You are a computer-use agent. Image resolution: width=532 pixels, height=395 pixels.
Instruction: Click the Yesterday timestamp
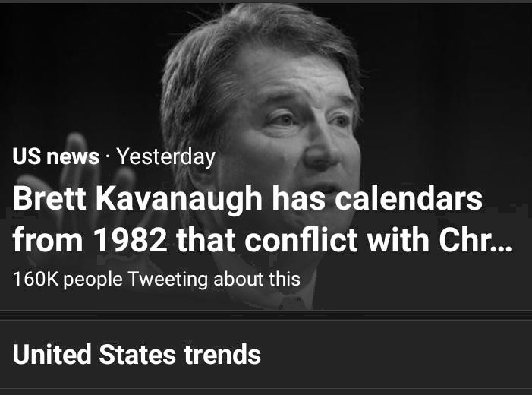tap(166, 157)
